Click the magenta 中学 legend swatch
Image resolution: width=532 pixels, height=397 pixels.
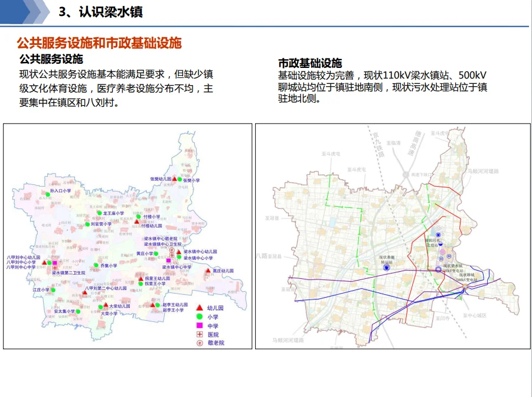click(x=200, y=326)
